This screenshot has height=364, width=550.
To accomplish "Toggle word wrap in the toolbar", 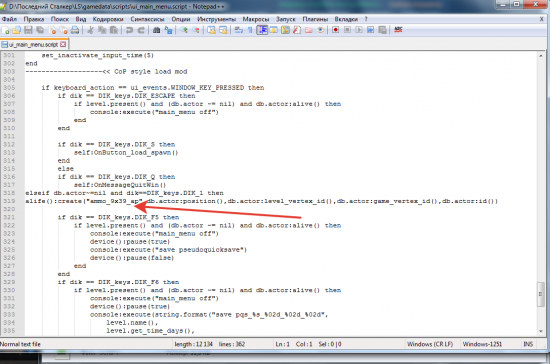I will click(x=239, y=31).
